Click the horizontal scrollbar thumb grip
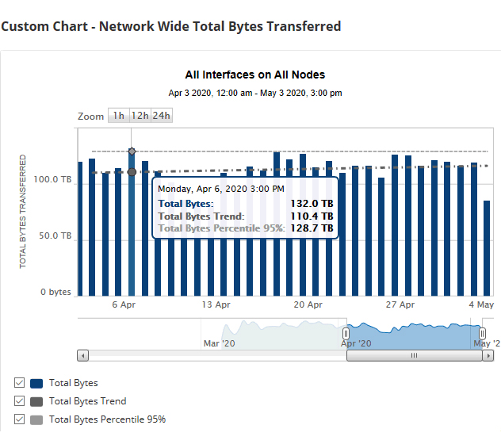Viewport: 501px width, 448px height. click(x=413, y=356)
